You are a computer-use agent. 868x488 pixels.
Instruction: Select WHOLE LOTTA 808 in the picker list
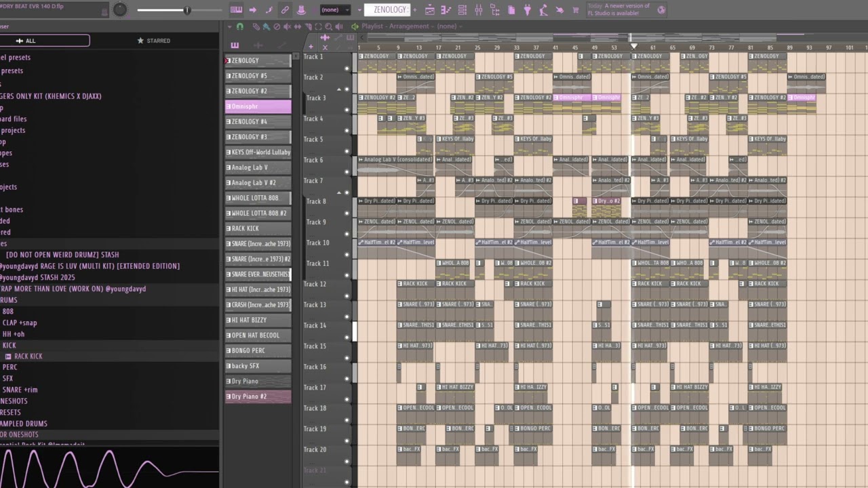[x=258, y=198]
